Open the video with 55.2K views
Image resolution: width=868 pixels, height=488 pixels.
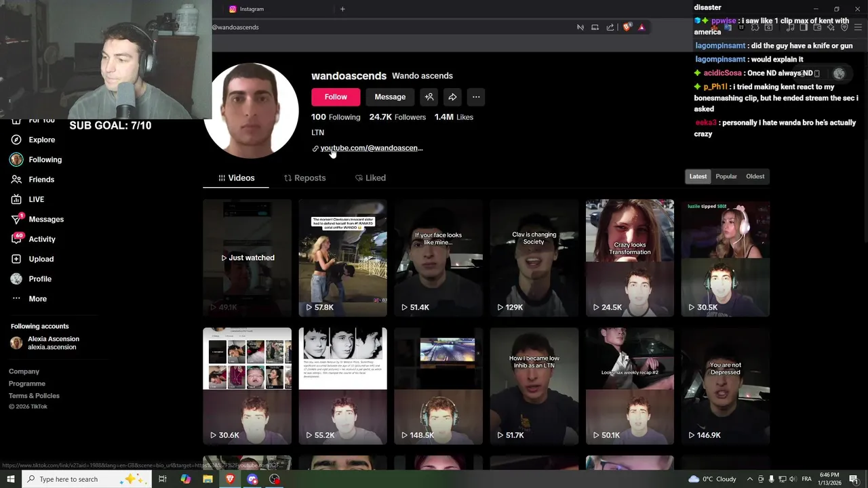tap(343, 386)
